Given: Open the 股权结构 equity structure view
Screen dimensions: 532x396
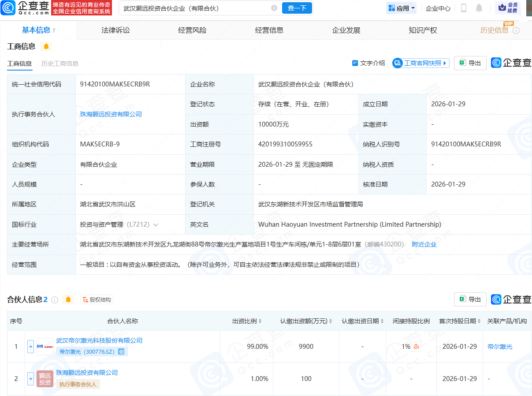Looking at the screenshot, I should point(97,299).
